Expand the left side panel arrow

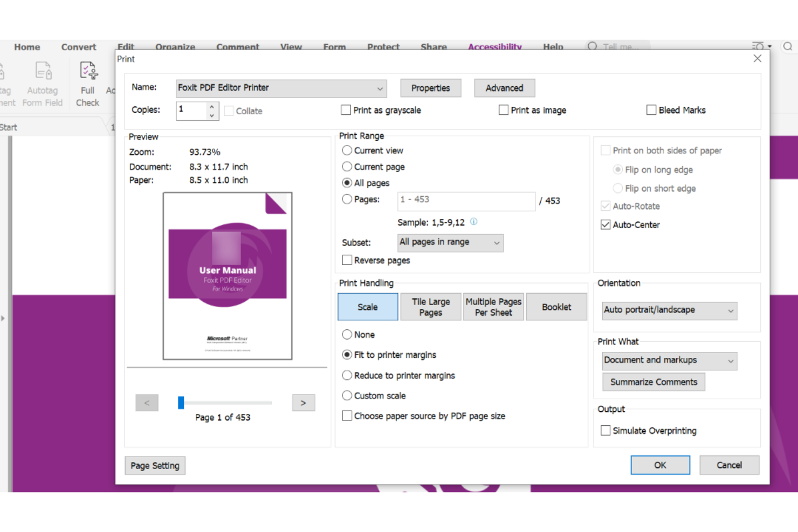(x=3, y=318)
